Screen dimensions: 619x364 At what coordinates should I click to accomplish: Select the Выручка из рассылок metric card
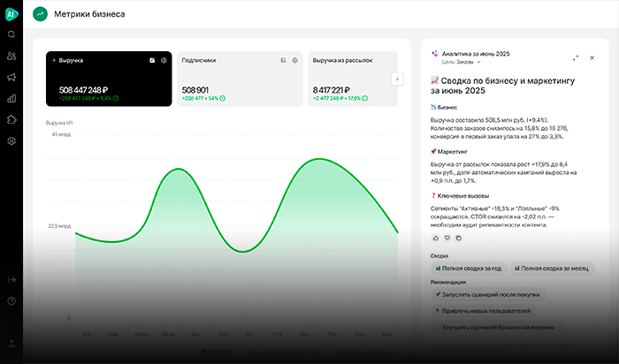click(x=345, y=80)
